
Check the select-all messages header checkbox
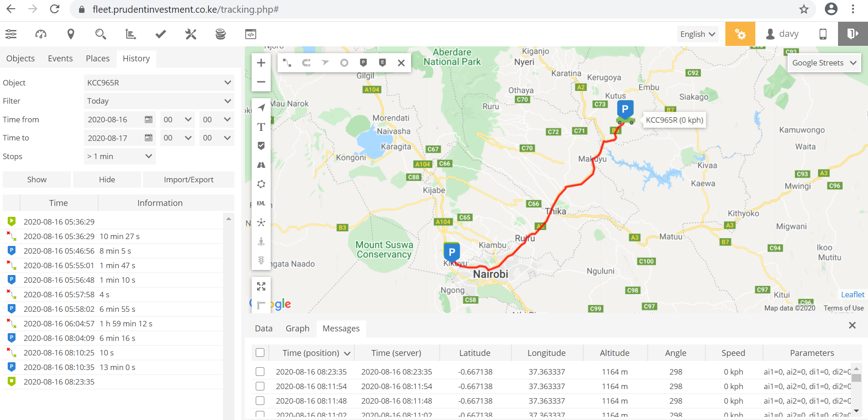point(260,353)
